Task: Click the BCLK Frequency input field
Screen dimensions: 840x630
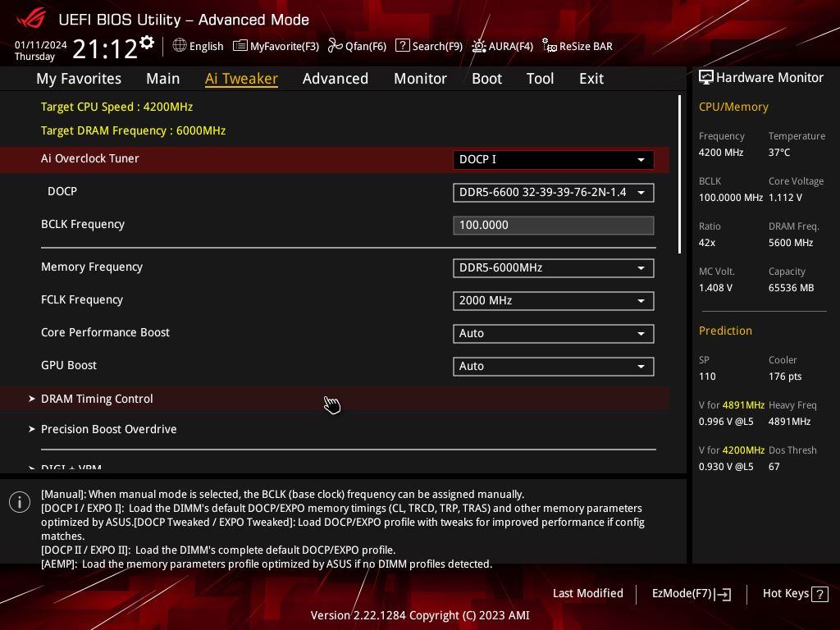Action: (554, 226)
